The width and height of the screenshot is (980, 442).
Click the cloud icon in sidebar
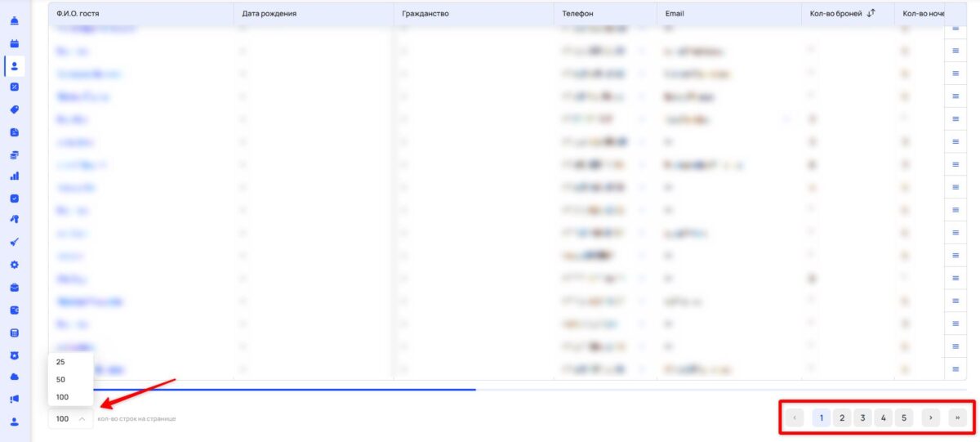(15, 377)
